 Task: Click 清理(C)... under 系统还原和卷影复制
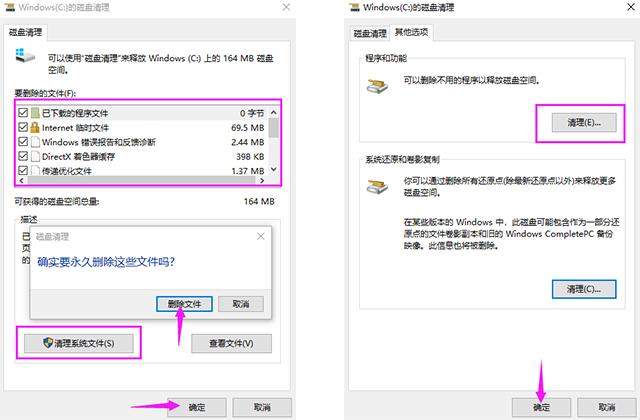(584, 289)
